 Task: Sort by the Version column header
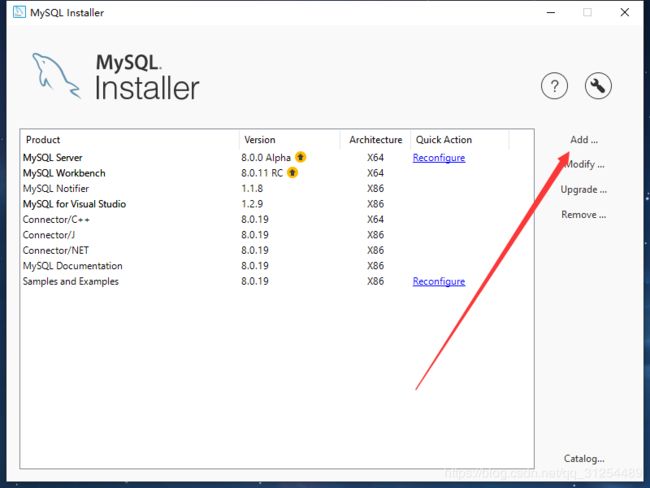[289, 140]
